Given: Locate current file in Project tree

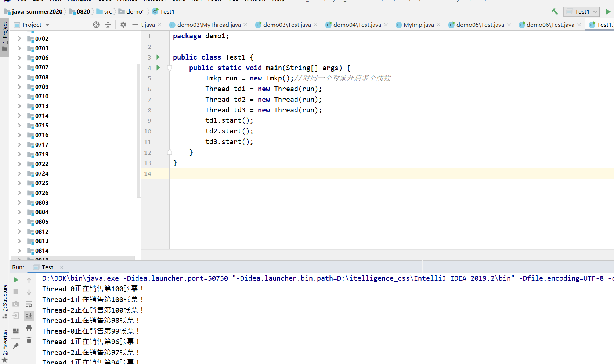Looking at the screenshot, I should coord(96,25).
